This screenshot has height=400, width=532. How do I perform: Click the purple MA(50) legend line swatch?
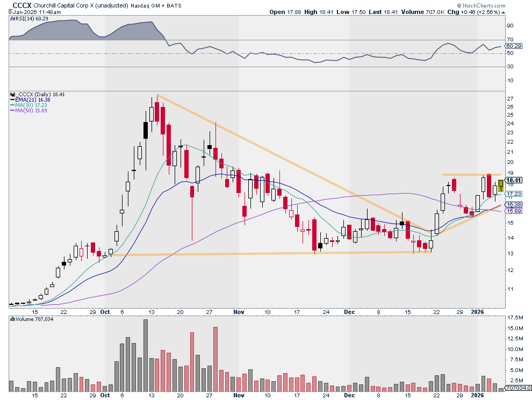click(12, 111)
